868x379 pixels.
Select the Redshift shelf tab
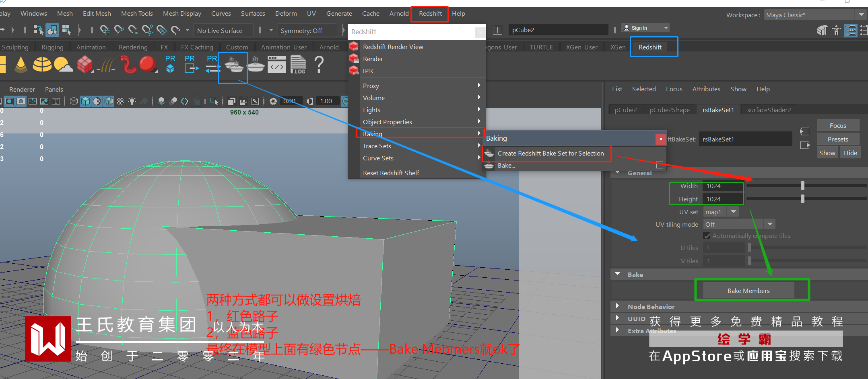coord(649,47)
